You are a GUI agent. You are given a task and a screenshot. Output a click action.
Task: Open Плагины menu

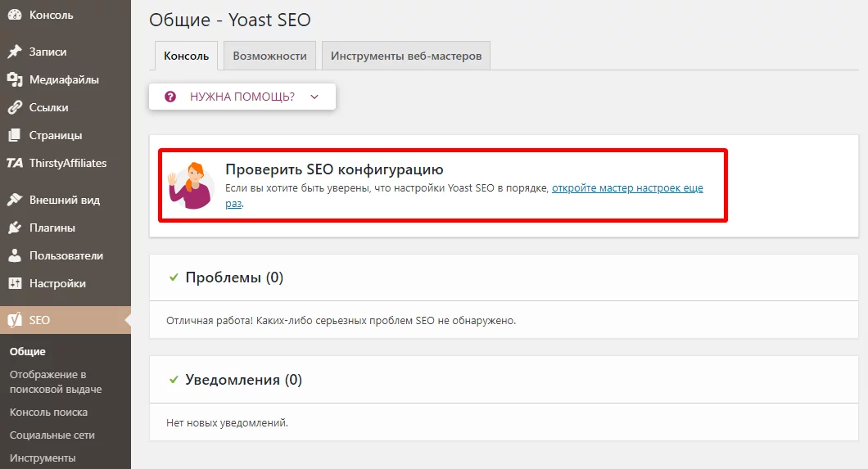coord(66,228)
